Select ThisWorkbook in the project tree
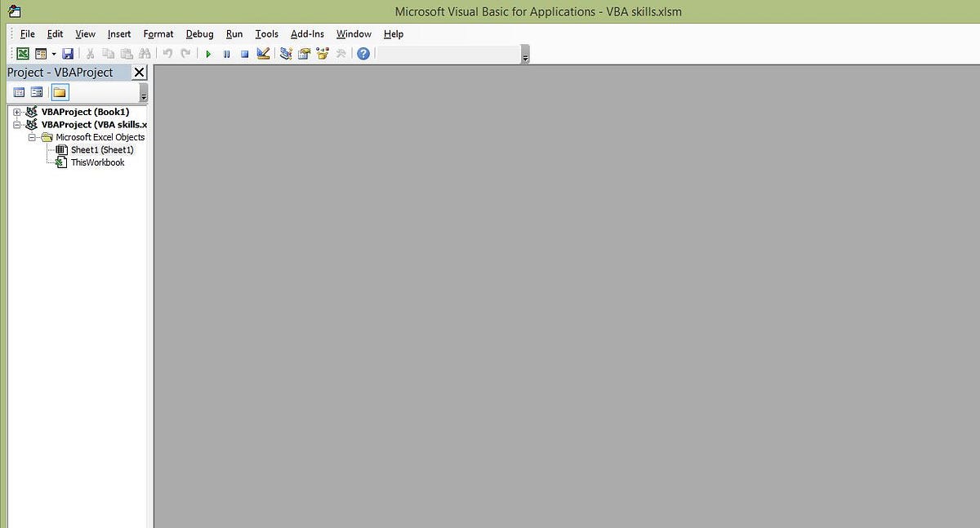980x528 pixels. tap(97, 162)
